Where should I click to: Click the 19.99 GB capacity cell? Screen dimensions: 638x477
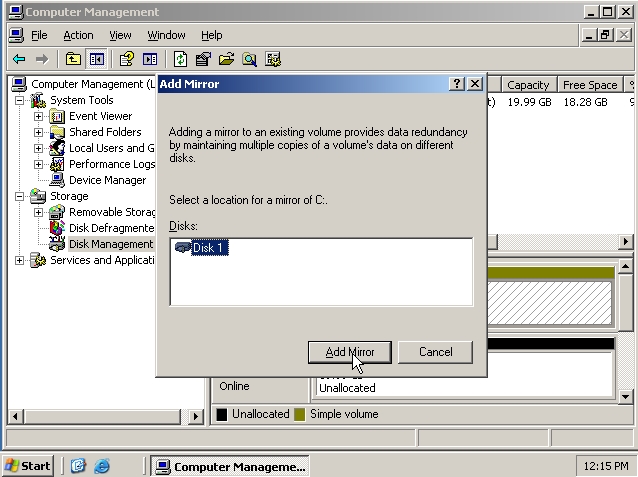pyautogui.click(x=529, y=102)
